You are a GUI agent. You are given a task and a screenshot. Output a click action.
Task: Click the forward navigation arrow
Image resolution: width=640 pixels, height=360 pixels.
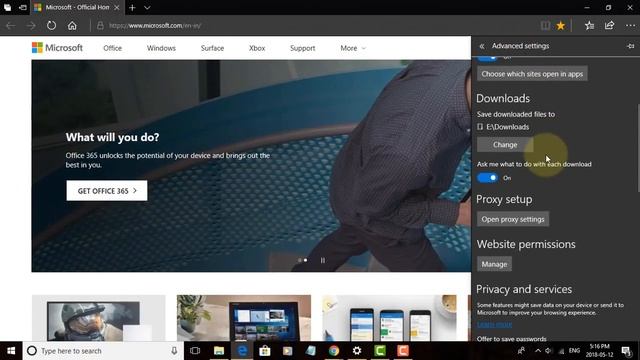31,25
